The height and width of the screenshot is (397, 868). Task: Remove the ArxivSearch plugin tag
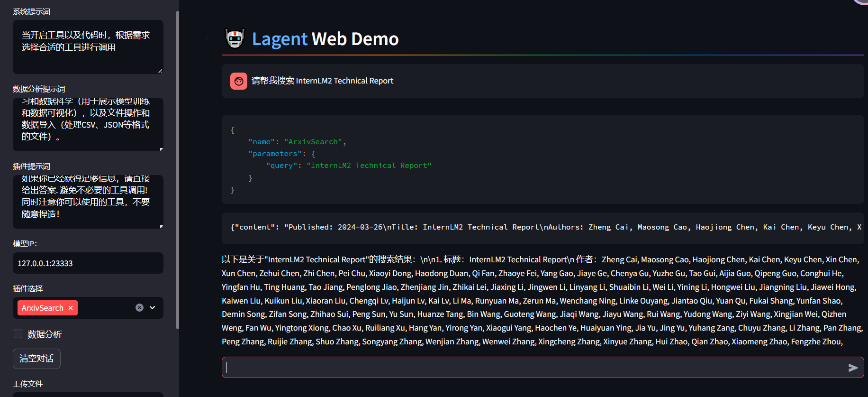(71, 308)
